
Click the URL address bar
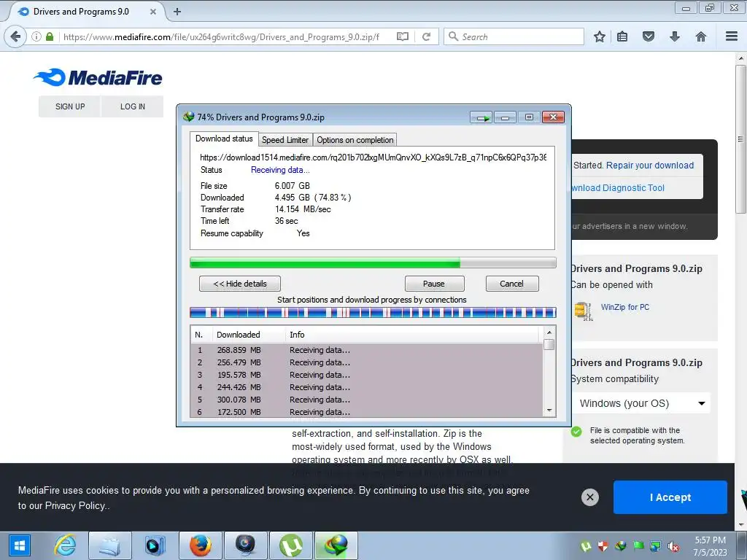point(222,36)
